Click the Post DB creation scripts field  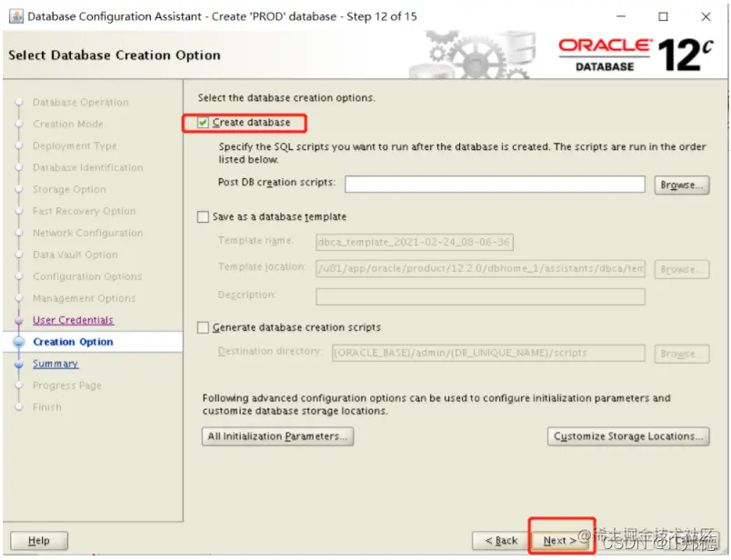click(495, 185)
